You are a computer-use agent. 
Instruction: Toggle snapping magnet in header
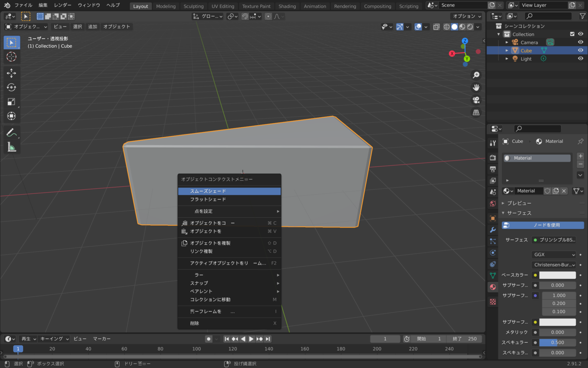245,17
